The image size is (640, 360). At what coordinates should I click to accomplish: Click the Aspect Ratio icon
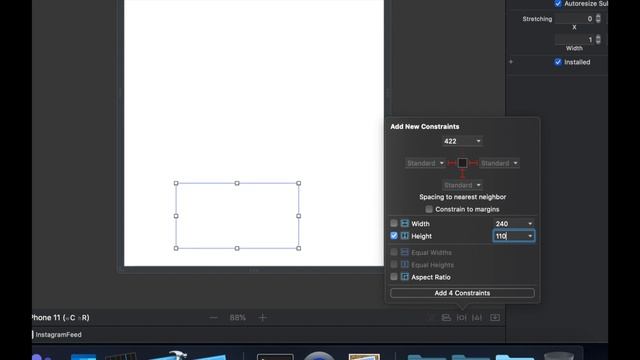[404, 277]
